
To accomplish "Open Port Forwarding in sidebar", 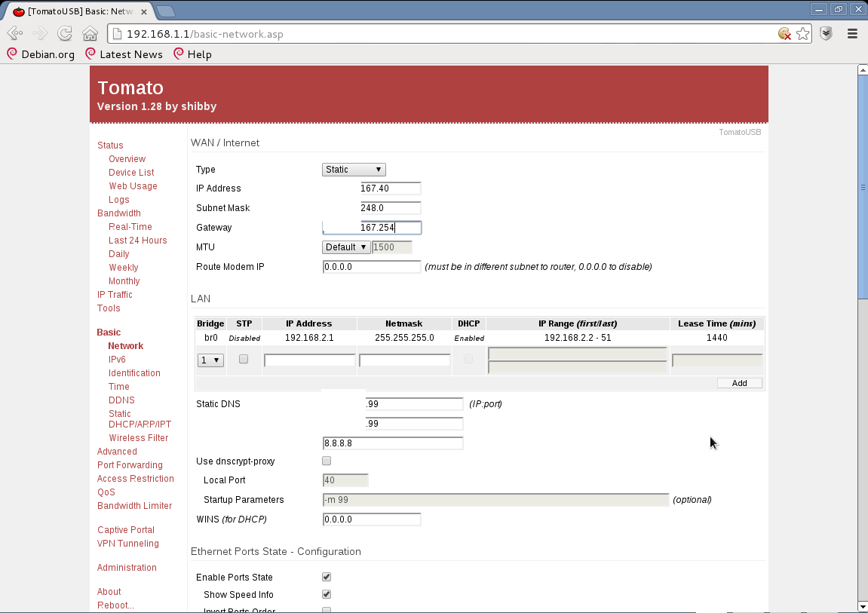I will coord(130,464).
